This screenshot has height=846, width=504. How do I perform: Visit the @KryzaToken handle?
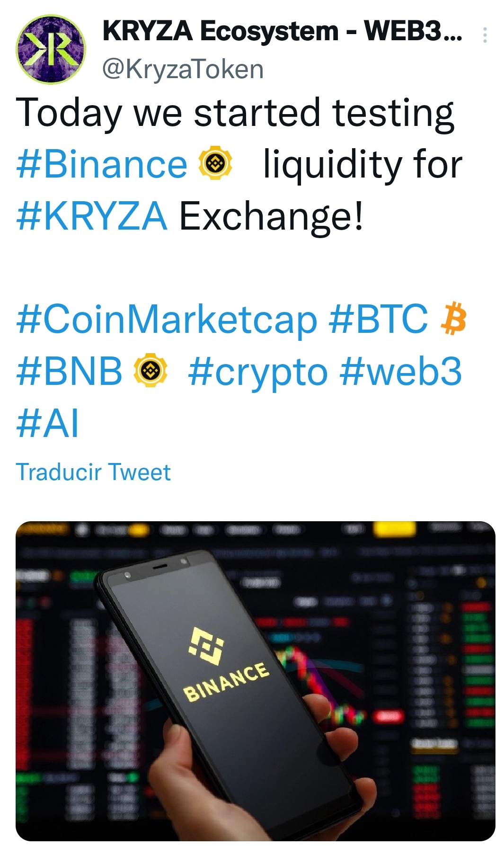point(183,69)
